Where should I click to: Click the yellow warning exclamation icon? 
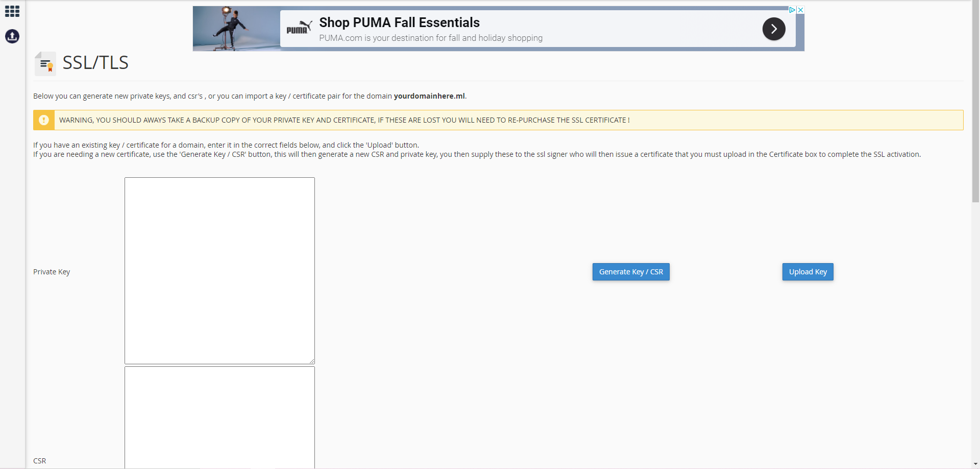tap(44, 120)
